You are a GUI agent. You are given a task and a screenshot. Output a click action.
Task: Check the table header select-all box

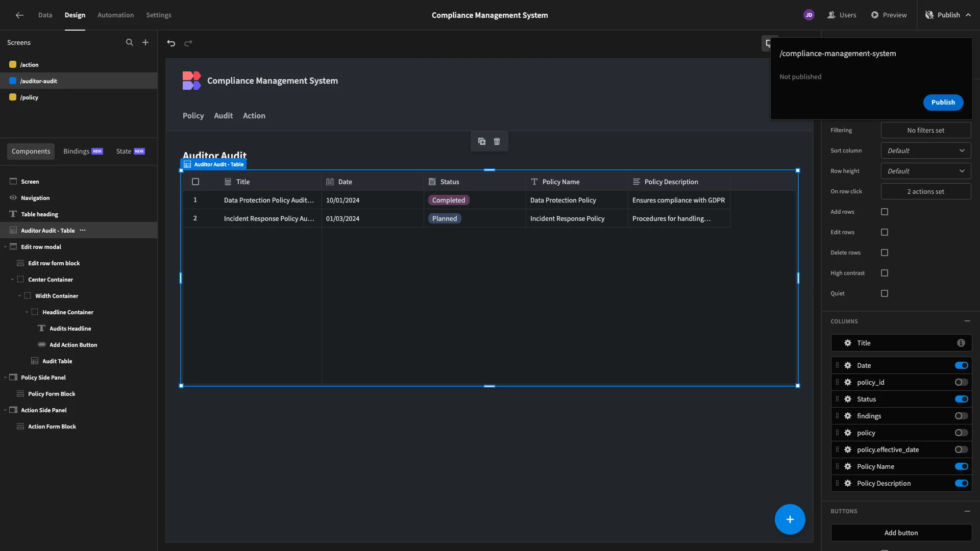[195, 182]
